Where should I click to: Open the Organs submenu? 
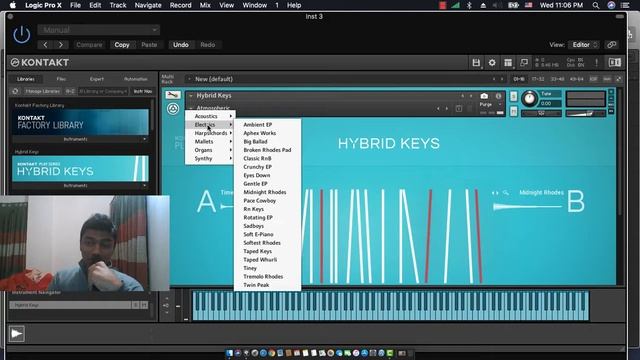210,150
